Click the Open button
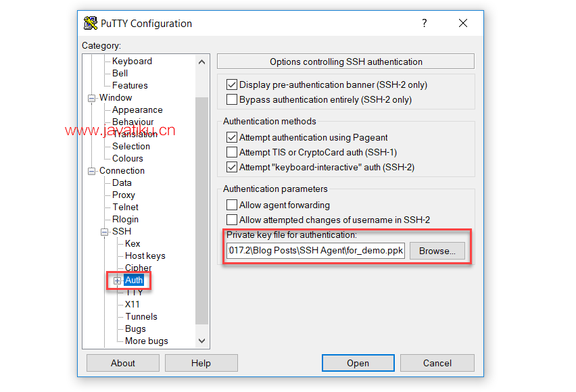The width and height of the screenshot is (576, 392). pyautogui.click(x=358, y=363)
